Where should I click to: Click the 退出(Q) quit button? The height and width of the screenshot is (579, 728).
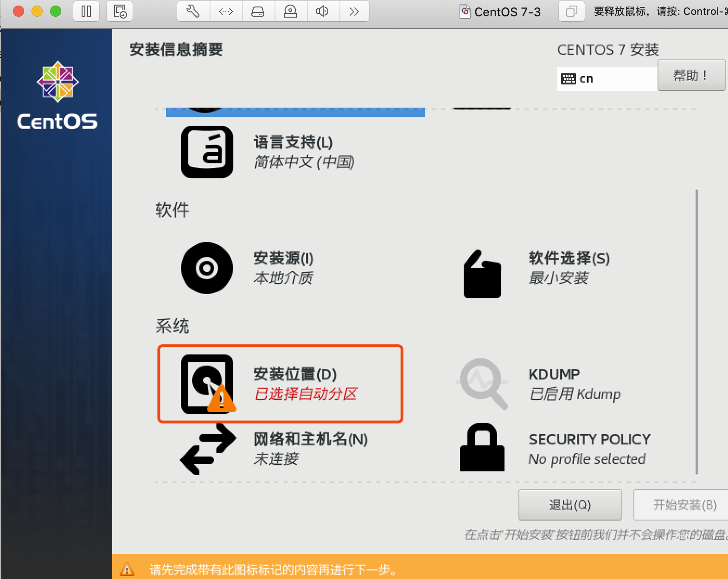[570, 505]
